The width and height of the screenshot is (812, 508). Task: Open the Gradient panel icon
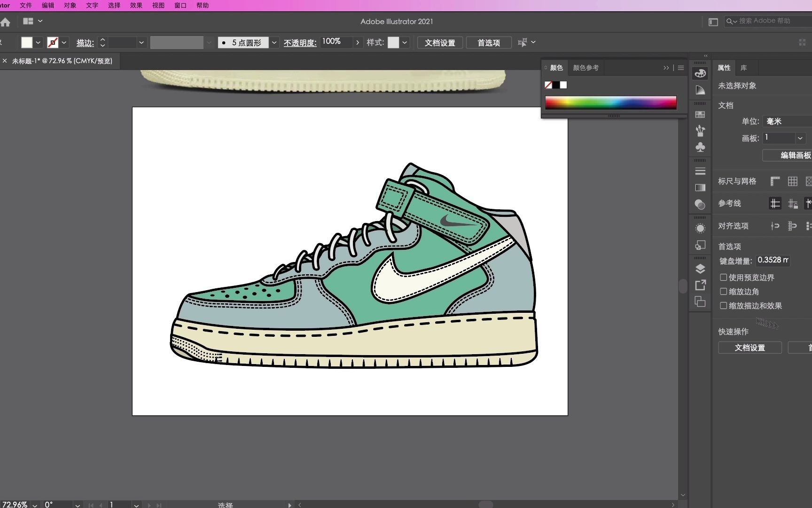point(700,188)
